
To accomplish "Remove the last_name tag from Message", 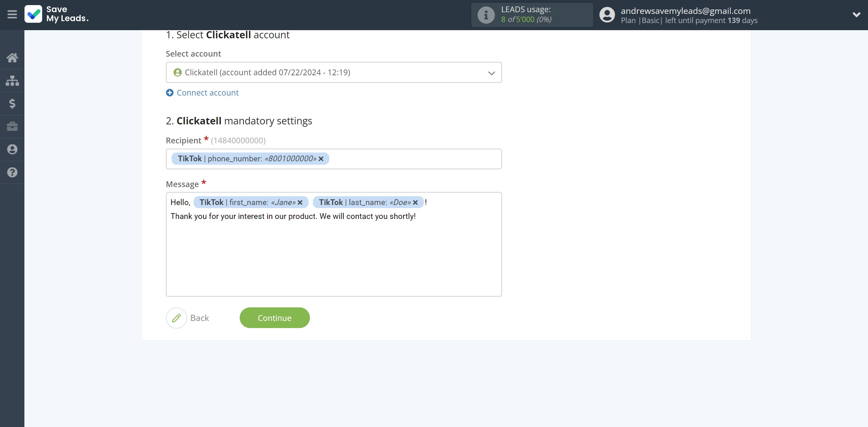I will [415, 203].
